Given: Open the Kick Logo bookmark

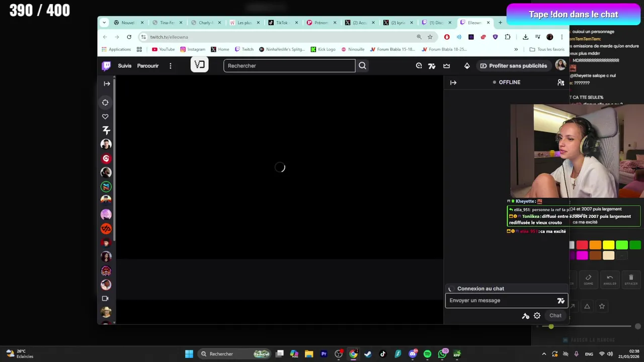Looking at the screenshot, I should tap(323, 49).
